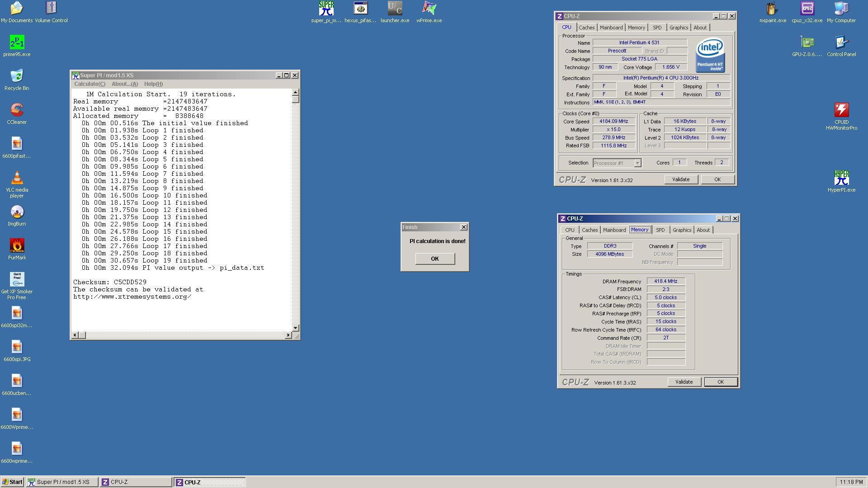Open the Recycle Bin
Image resolution: width=868 pixels, height=488 pixels.
17,80
